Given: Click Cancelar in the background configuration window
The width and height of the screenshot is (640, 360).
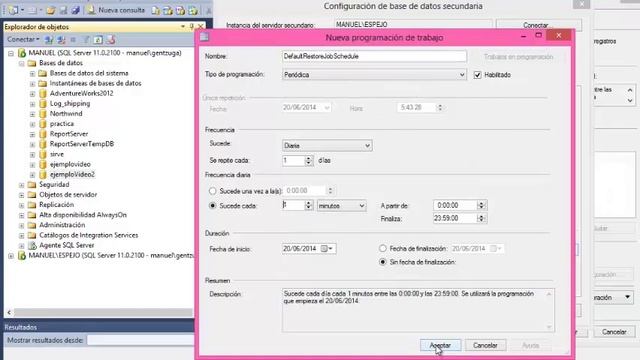Looking at the screenshot, I should [614, 332].
